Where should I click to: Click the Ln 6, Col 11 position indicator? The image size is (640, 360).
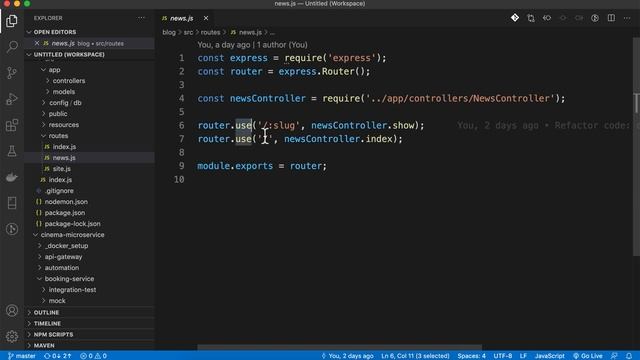click(415, 356)
